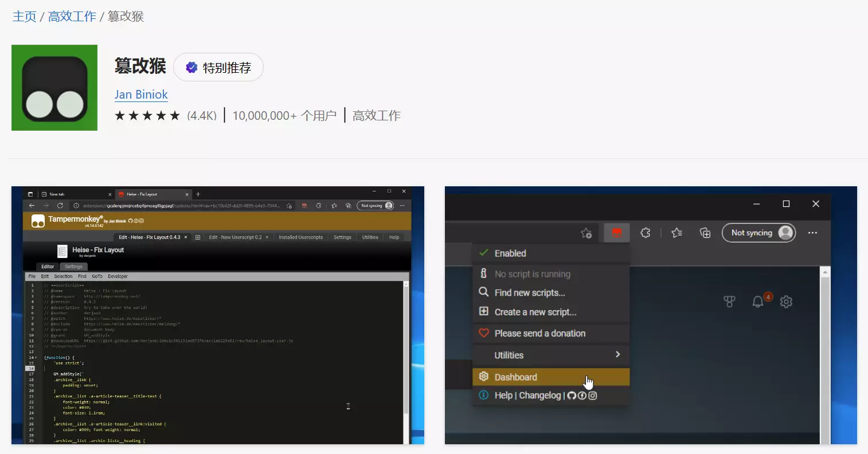Switch to New tab browser tab in first screenshot
868x454 pixels.
(x=76, y=194)
